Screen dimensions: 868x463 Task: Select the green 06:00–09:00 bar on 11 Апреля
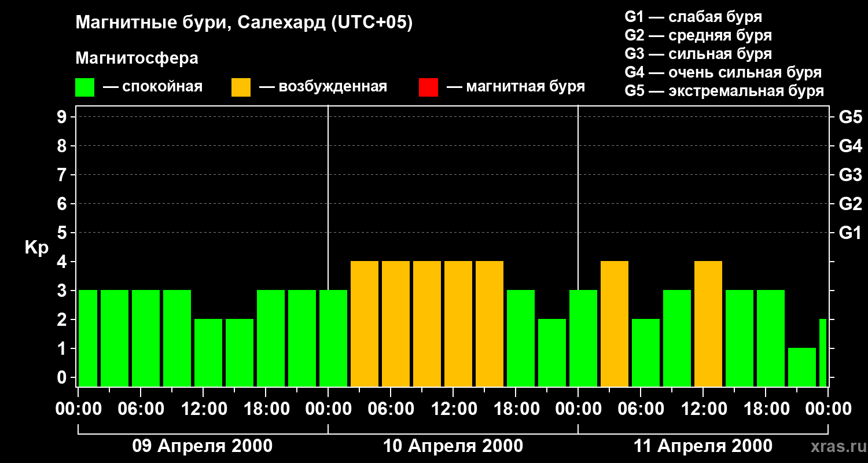(646, 352)
